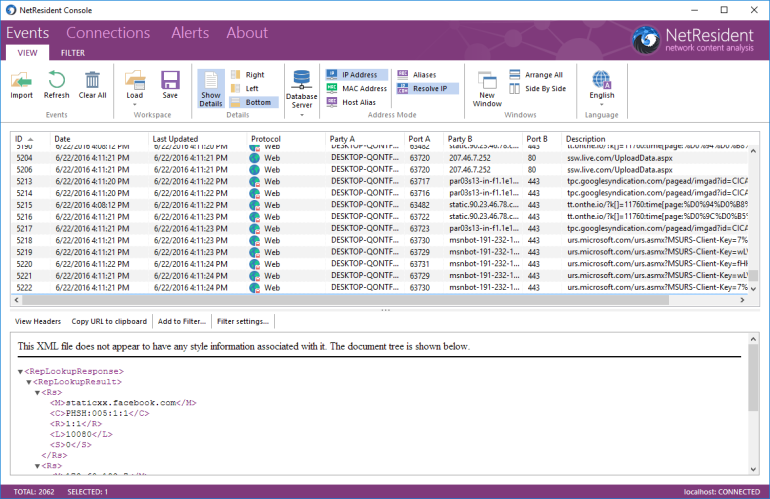Select event row with ID 5216
Screen dimensions: 770x499
coord(381,217)
